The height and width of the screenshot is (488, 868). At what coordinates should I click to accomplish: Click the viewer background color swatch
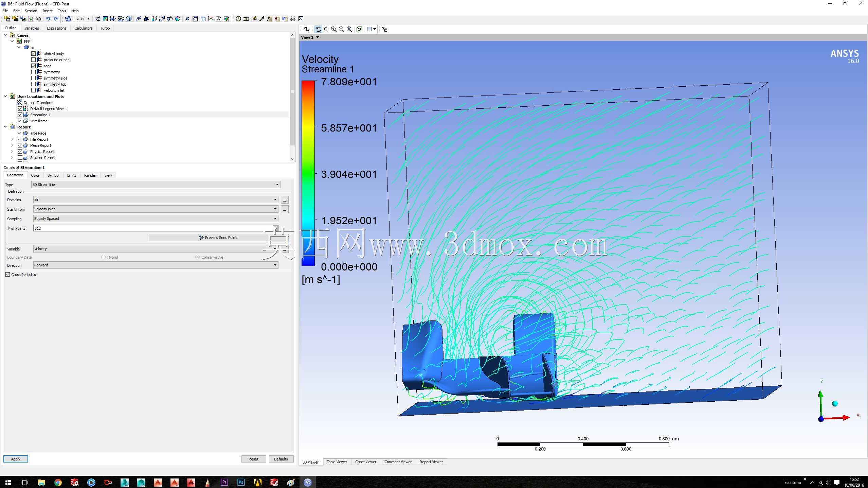[x=369, y=29]
